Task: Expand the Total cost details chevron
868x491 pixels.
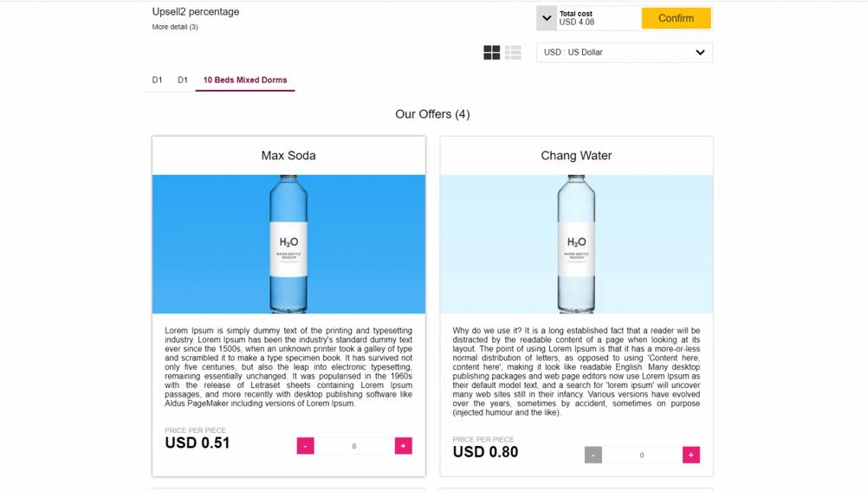Action: coord(547,18)
